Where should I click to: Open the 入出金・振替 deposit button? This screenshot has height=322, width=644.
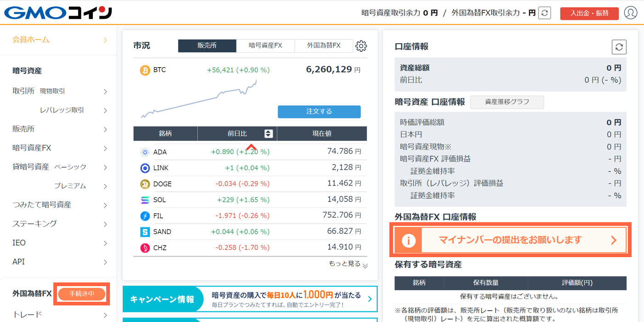tap(589, 13)
